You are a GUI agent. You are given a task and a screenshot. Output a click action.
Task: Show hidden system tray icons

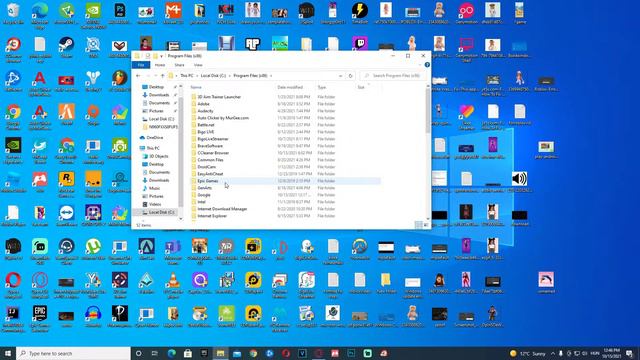pos(553,353)
